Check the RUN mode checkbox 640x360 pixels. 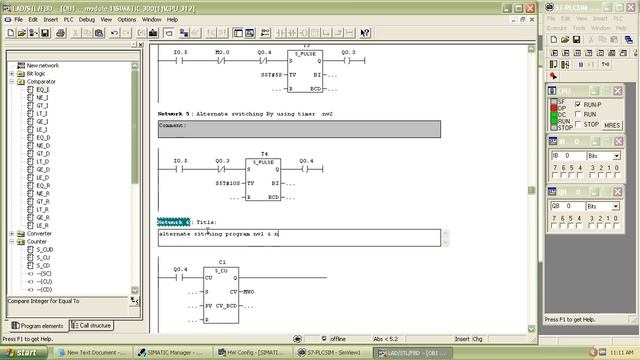coord(578,114)
